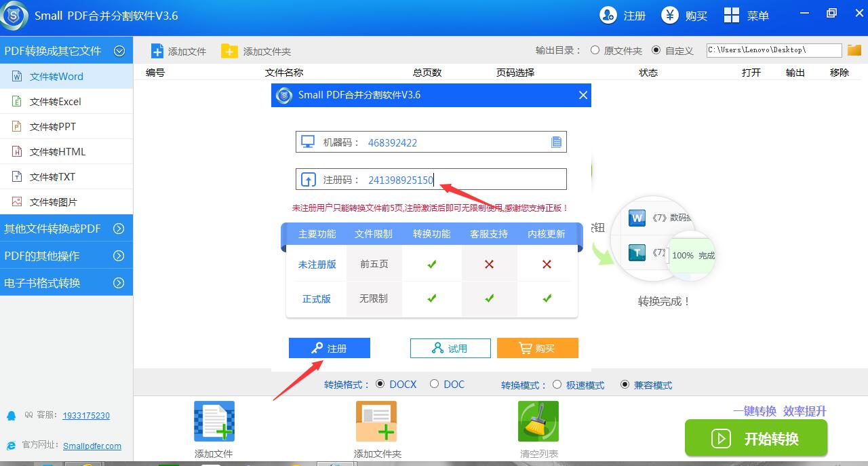Open the output directory folder icon

(x=854, y=50)
